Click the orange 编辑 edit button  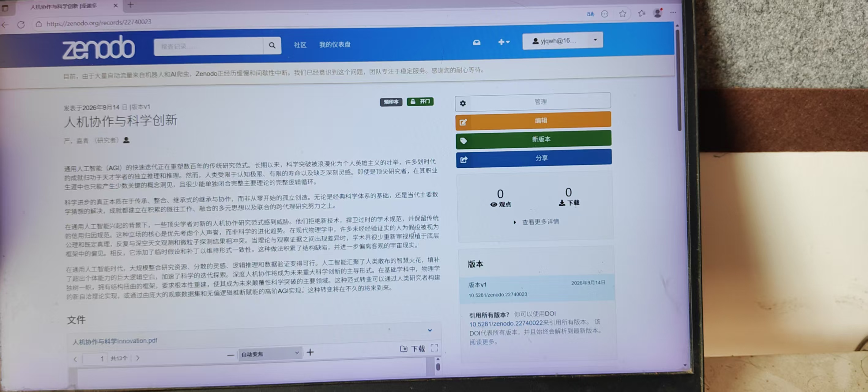[x=533, y=121]
